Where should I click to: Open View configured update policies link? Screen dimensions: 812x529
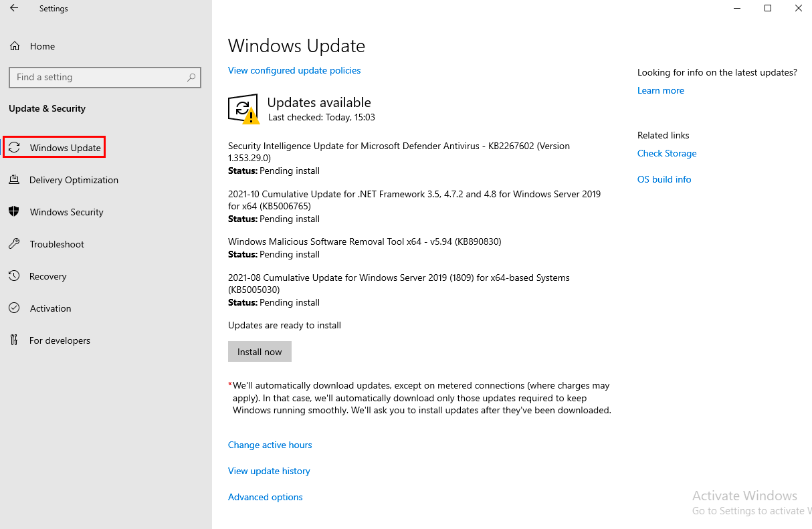click(x=294, y=70)
